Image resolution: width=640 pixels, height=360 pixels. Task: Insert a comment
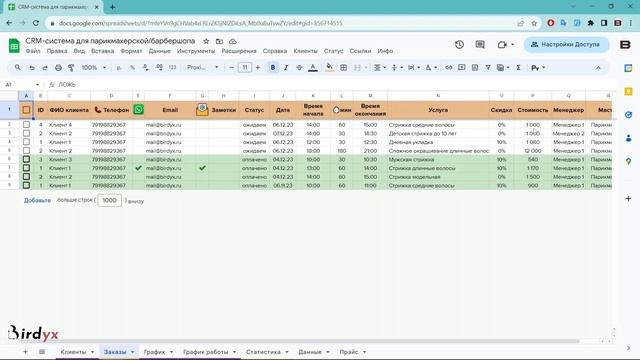coord(462,68)
